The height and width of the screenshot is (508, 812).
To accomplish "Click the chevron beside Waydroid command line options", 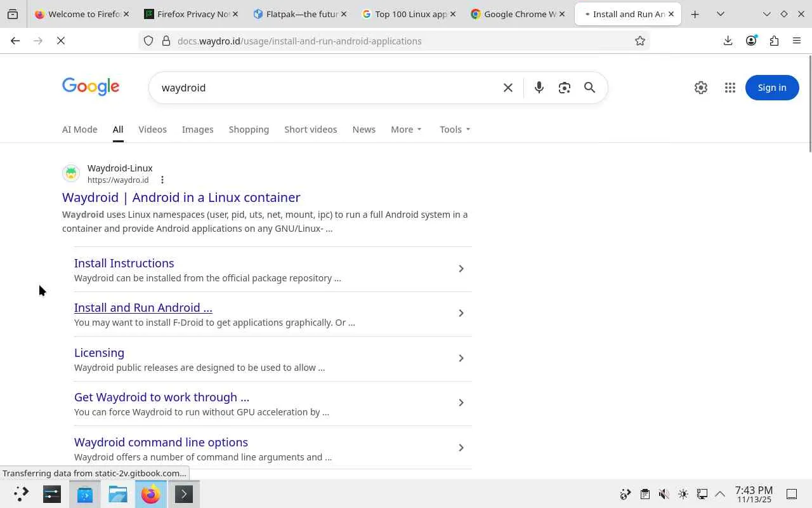I will (461, 448).
